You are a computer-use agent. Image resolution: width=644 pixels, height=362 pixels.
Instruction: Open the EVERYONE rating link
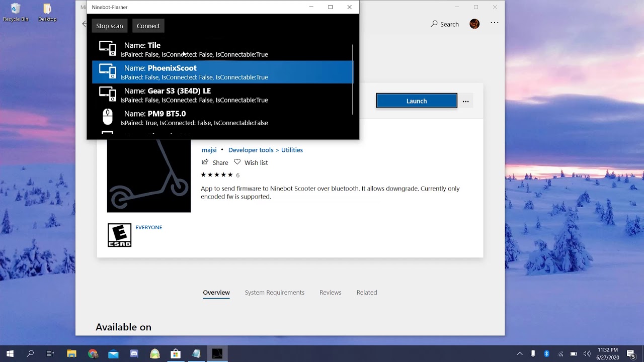[148, 227]
